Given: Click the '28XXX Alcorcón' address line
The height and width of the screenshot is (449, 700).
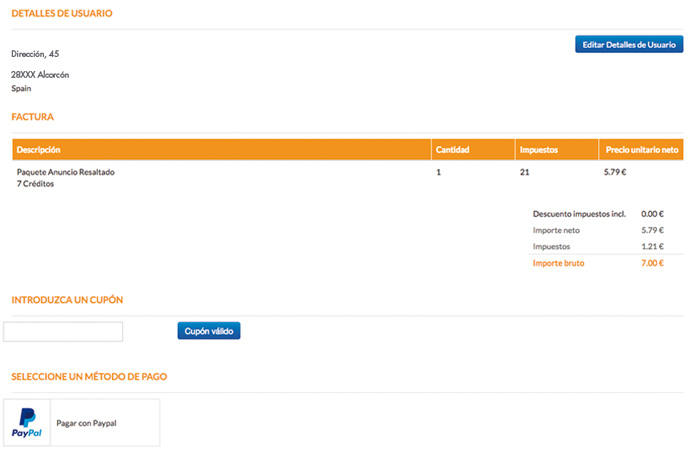Looking at the screenshot, I should pyautogui.click(x=40, y=75).
